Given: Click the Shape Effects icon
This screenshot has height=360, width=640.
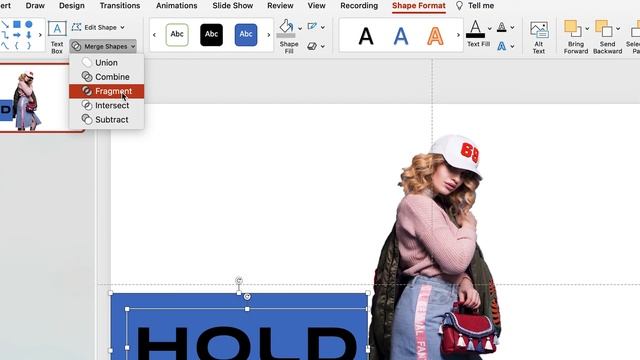Looking at the screenshot, I should click(312, 46).
